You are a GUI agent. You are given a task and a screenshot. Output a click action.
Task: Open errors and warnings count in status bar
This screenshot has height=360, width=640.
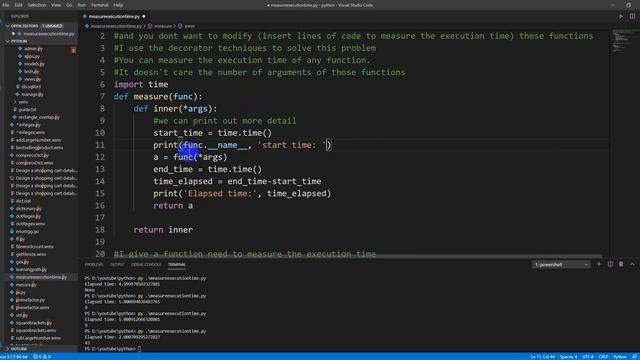coord(42,357)
